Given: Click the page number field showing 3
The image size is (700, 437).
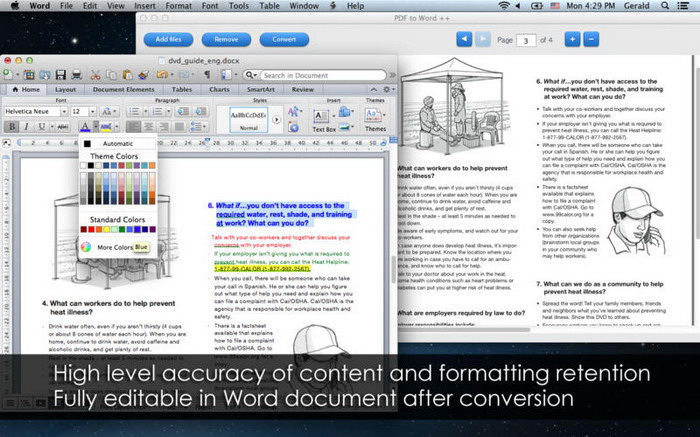Looking at the screenshot, I should click(526, 41).
